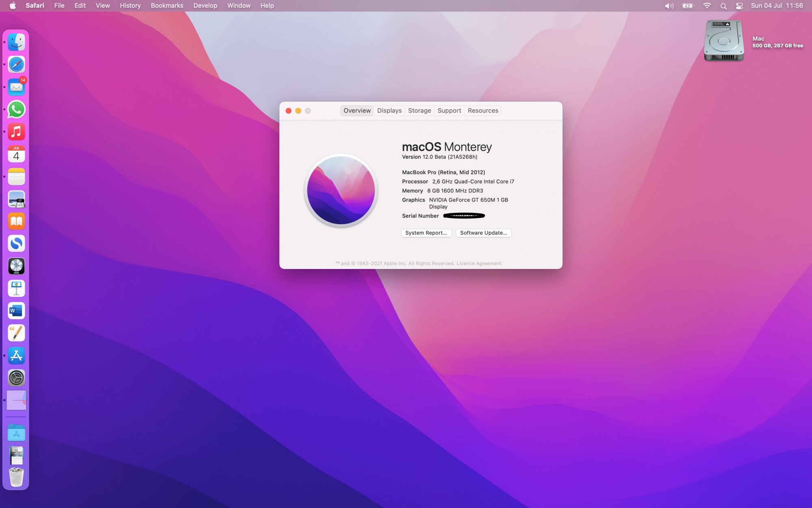Image resolution: width=812 pixels, height=508 pixels.
Task: Open the App Store dock icon
Action: 16,356
